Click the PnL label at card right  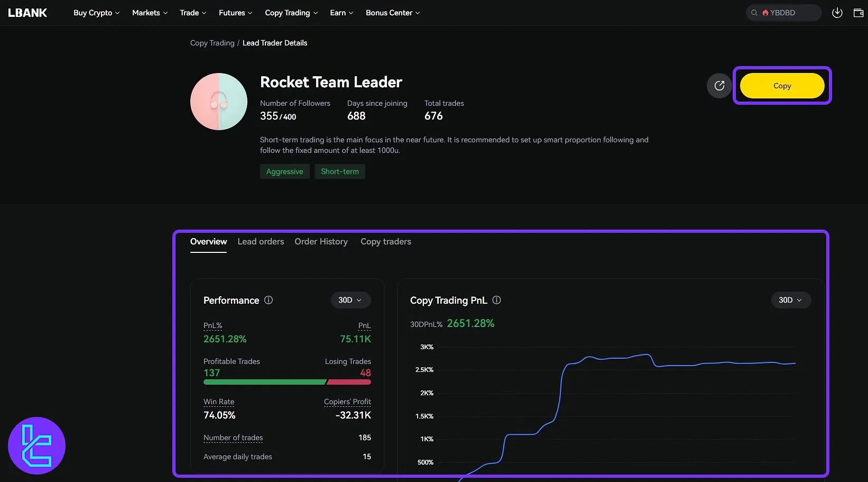click(365, 325)
